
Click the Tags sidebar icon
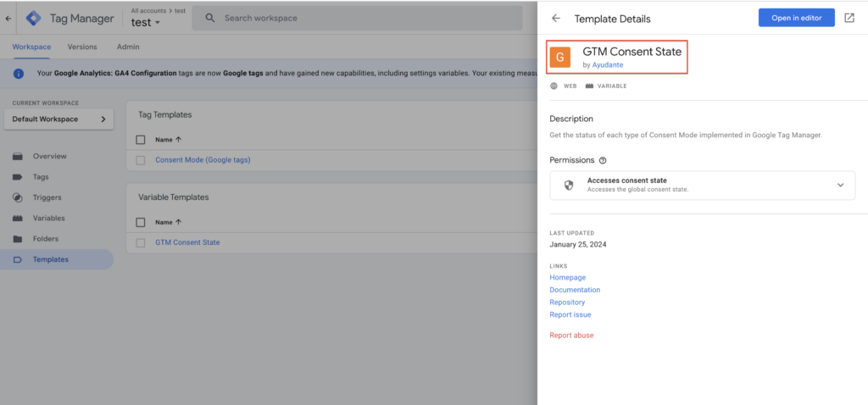point(18,177)
